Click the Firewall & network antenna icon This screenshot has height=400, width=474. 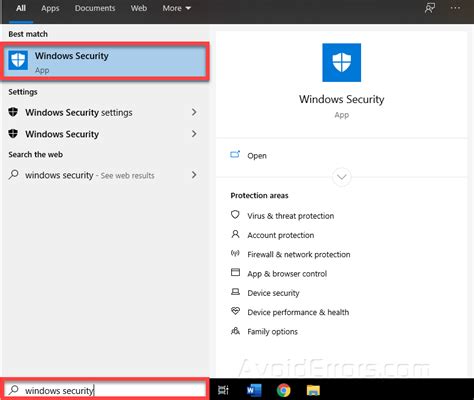[235, 253]
